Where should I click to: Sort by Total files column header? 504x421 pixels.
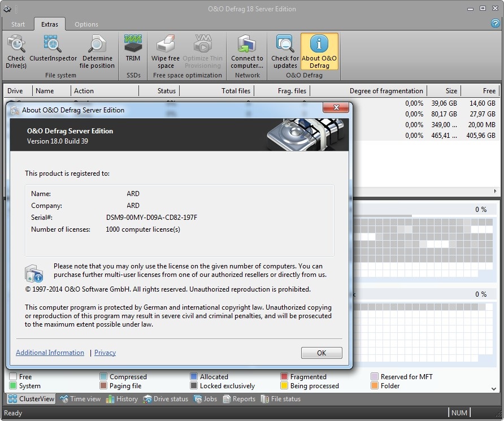point(216,91)
